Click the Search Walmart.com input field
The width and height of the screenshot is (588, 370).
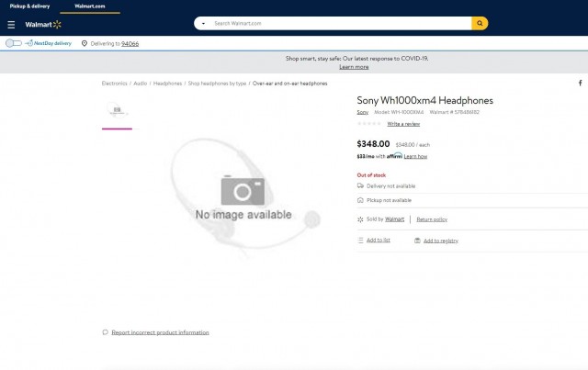[341, 23]
